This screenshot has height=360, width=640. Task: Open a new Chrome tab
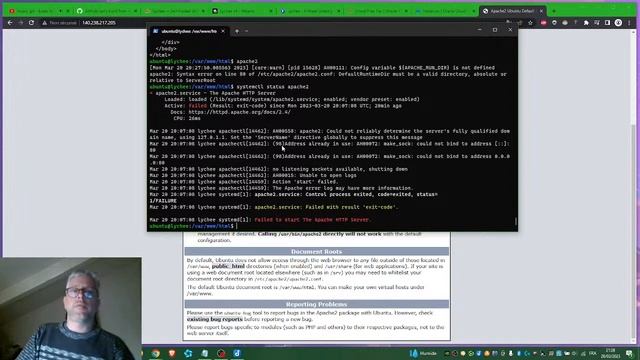click(554, 11)
